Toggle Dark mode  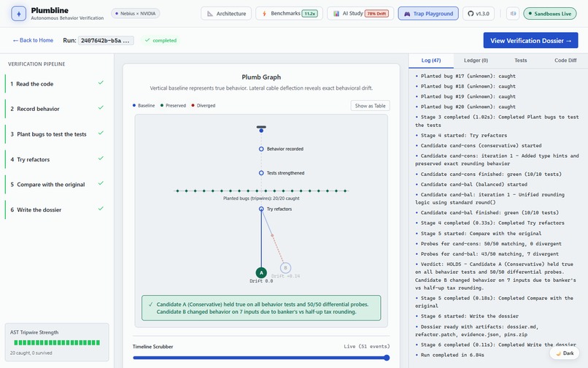[565, 353]
